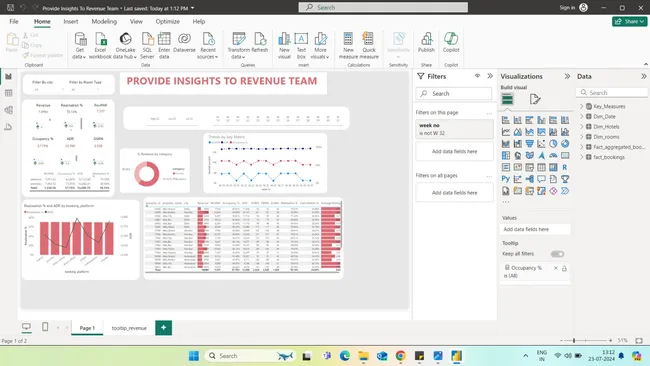
Task: Switch to the Modeling ribbon tab
Action: pos(104,22)
